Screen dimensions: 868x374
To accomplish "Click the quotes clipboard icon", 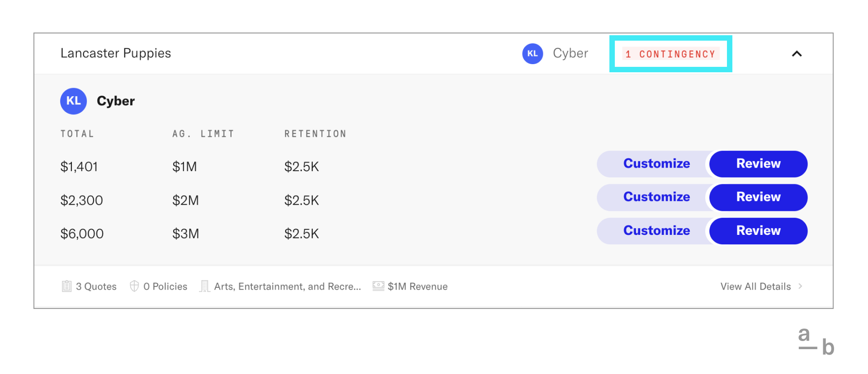I will pos(67,286).
